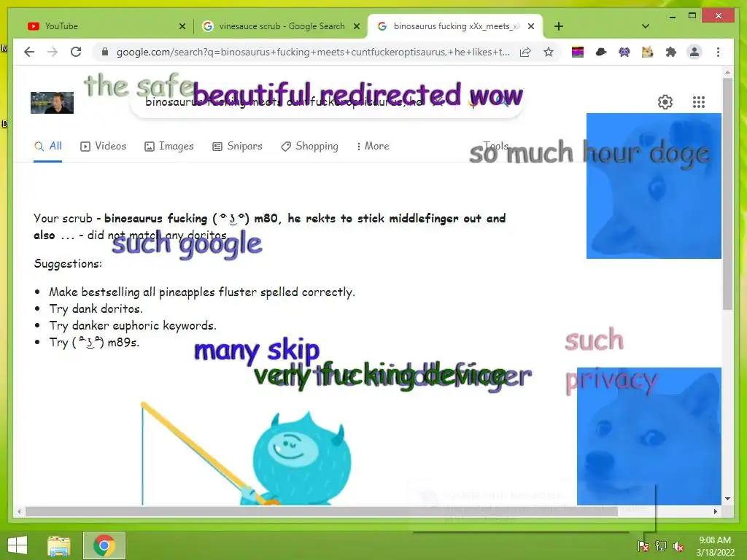747x560 pixels.
Task: Switch to Images results
Action: point(169,146)
